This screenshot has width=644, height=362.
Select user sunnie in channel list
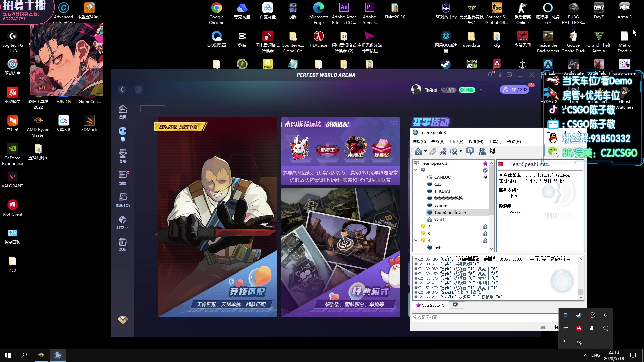point(440,205)
